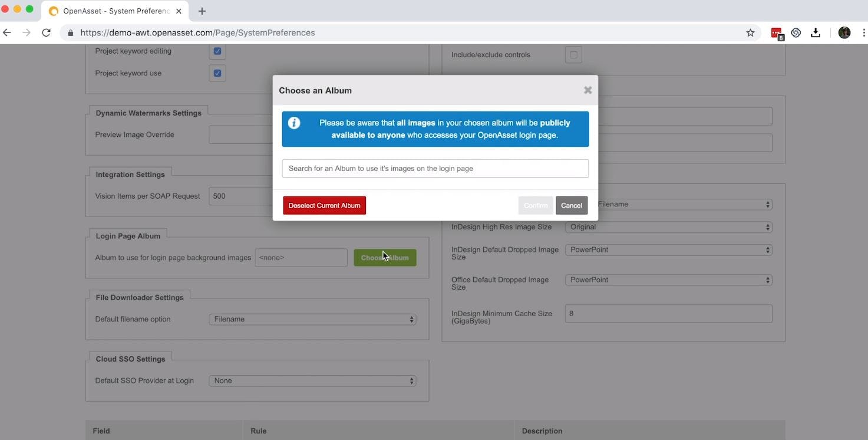Screen dimensions: 868x440
Task: Click the Choose Album button
Action: pos(385,258)
